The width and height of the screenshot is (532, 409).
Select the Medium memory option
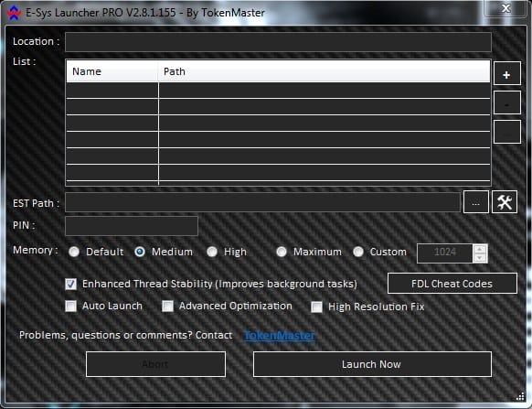tap(140, 252)
